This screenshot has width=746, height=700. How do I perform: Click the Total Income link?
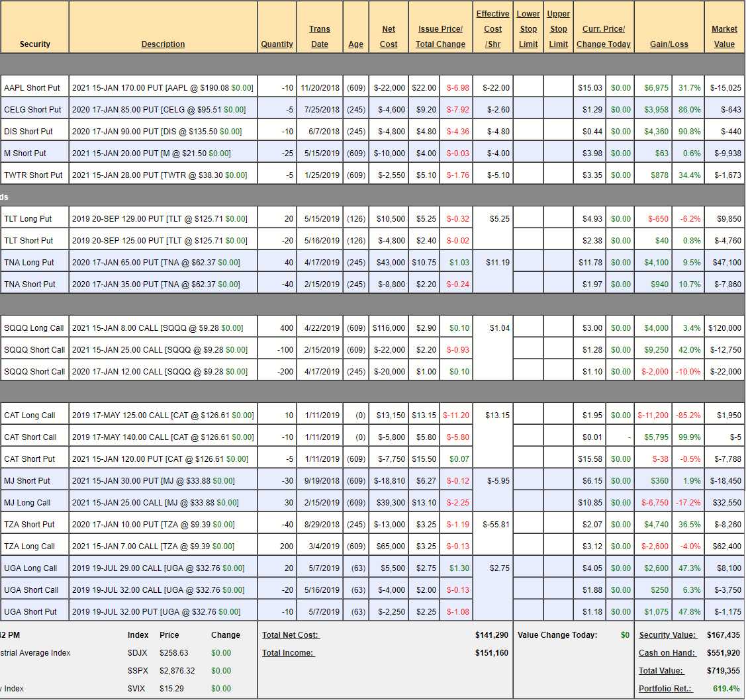288,653
